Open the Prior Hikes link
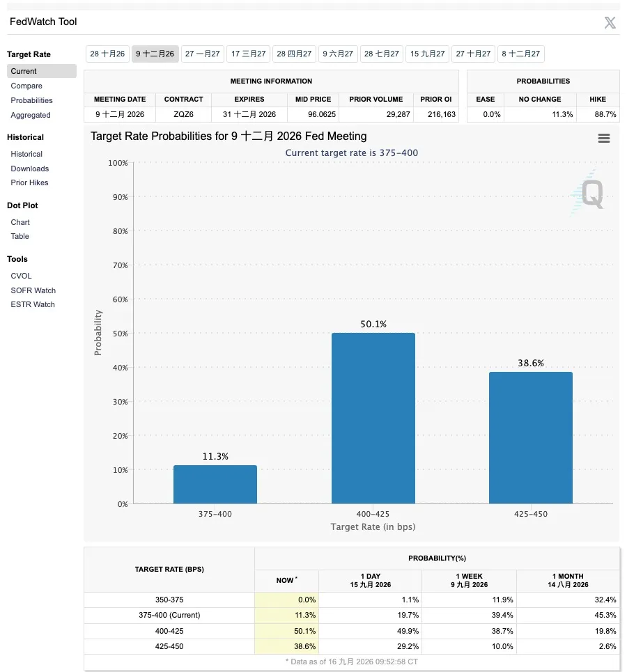 point(29,182)
